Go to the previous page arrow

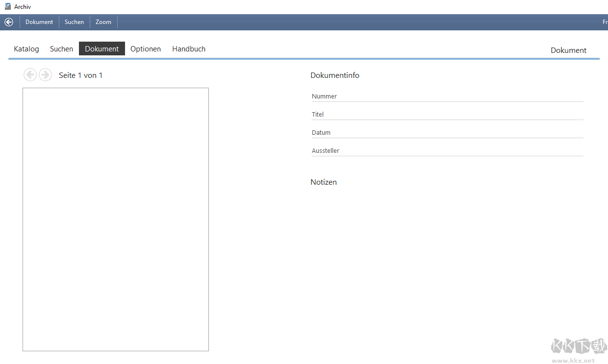pos(30,74)
